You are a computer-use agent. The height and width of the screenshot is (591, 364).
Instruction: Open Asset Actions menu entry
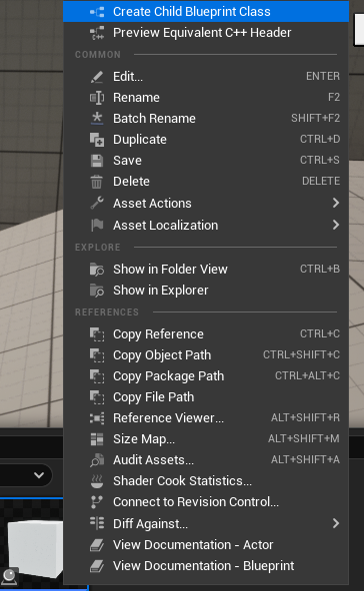click(206, 203)
